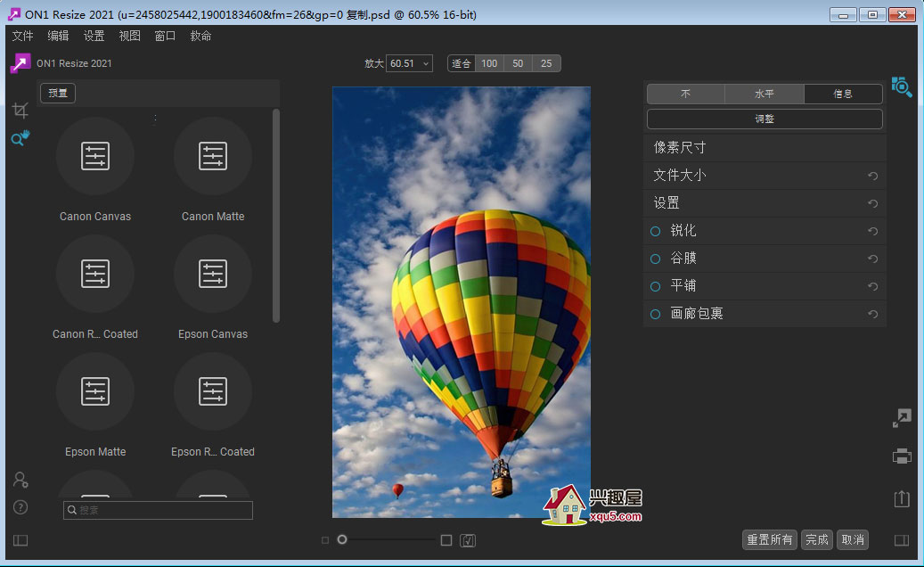Image resolution: width=924 pixels, height=567 pixels.
Task: Open the Canon R... Coated preset
Action: 94,274
